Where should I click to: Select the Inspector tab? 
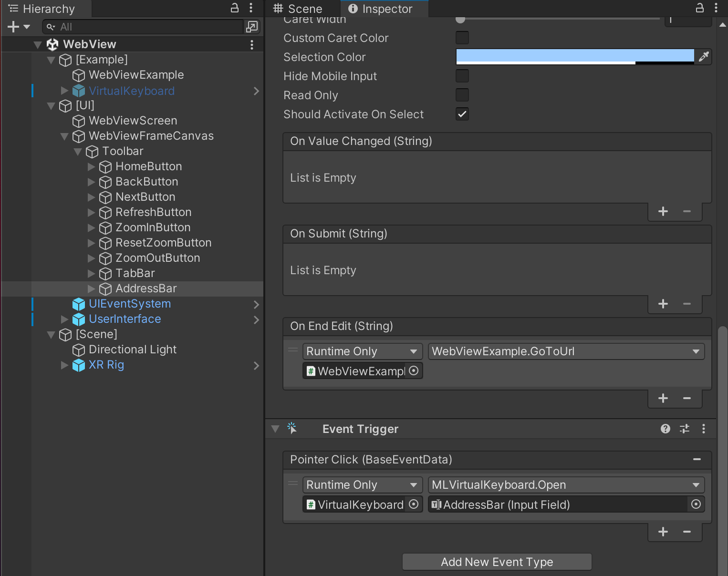384,8
